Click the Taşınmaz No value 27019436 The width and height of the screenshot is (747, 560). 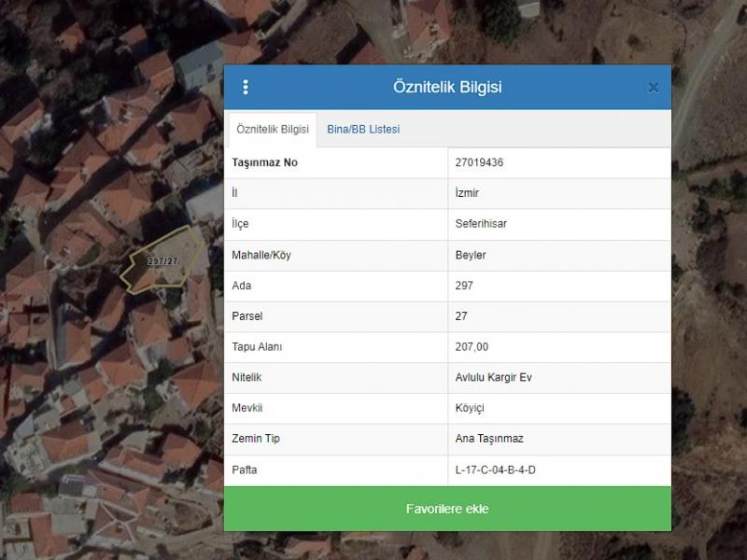coord(479,162)
